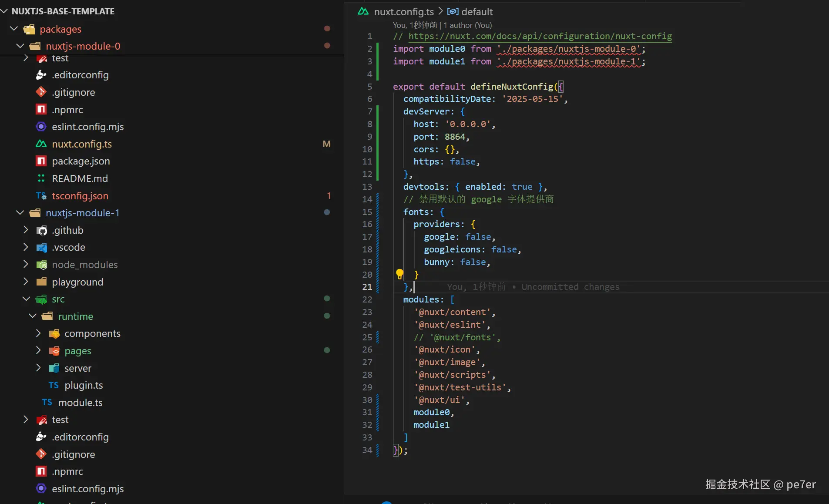
Task: Click the .editorconfig file icon under nuxtjs-module-0
Action: [41, 75]
